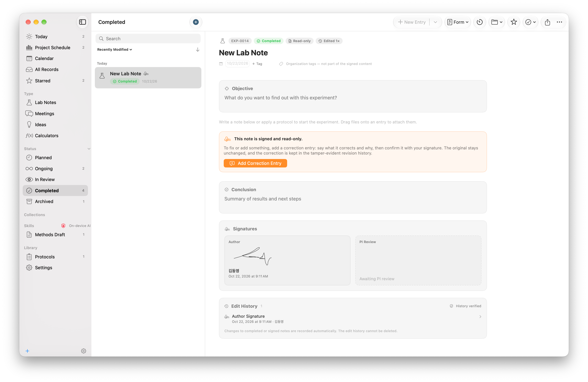
Task: Click the New Entry button
Action: click(x=412, y=22)
